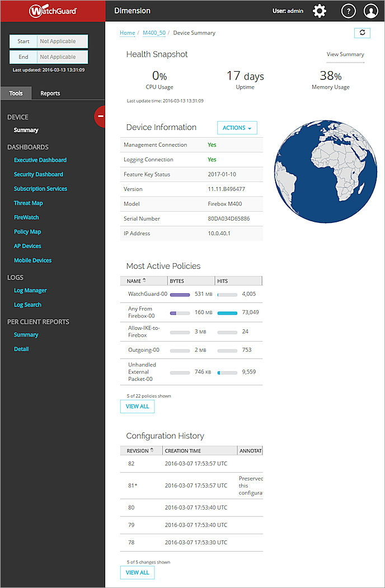Click the Start date field

click(62, 41)
